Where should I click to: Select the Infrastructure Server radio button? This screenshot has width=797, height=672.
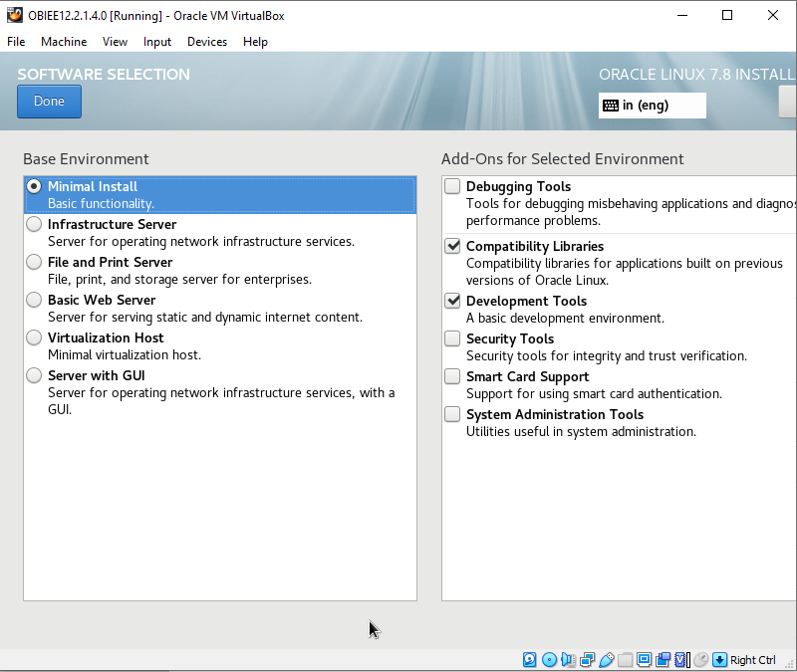pos(35,224)
